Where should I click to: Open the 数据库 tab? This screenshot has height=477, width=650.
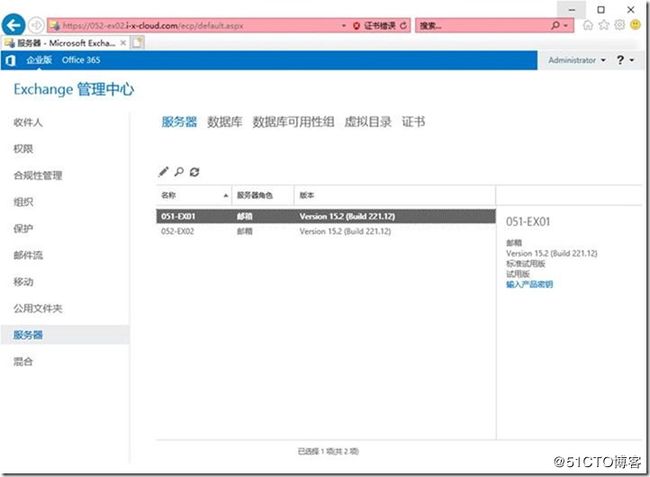click(224, 122)
